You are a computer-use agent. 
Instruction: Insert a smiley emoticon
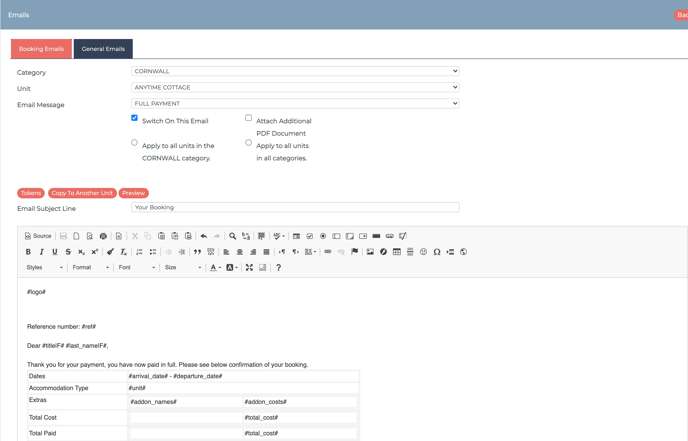point(423,252)
